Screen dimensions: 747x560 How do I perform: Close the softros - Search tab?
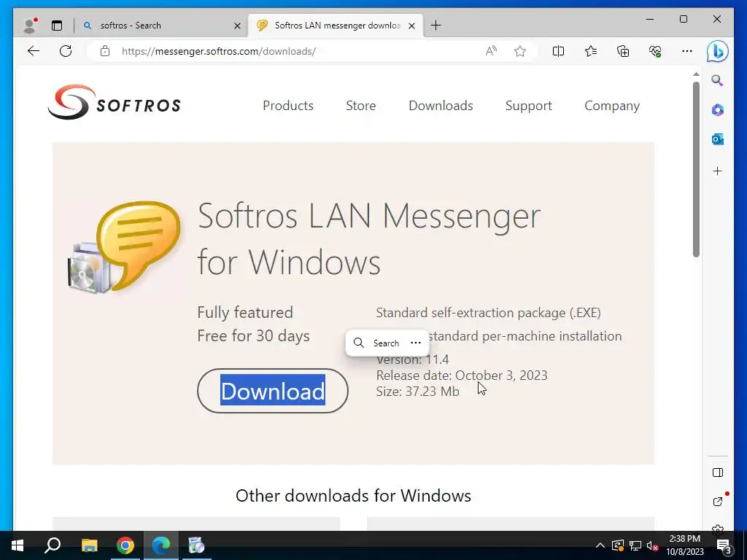(237, 26)
